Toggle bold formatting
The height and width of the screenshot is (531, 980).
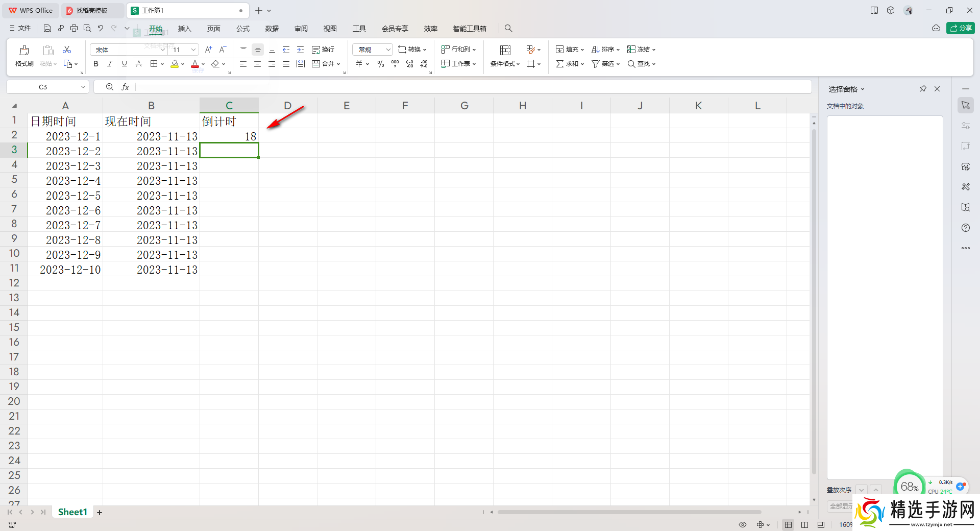tap(96, 64)
